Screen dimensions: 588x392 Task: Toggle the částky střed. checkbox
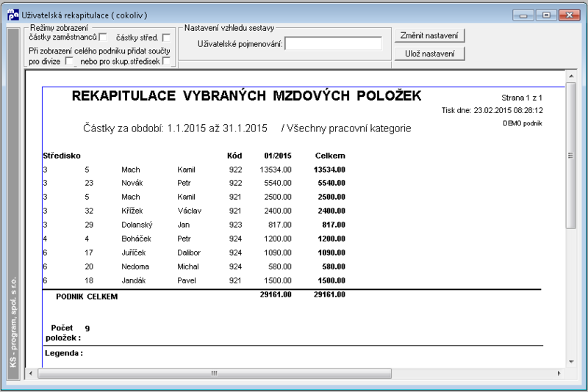[167, 37]
